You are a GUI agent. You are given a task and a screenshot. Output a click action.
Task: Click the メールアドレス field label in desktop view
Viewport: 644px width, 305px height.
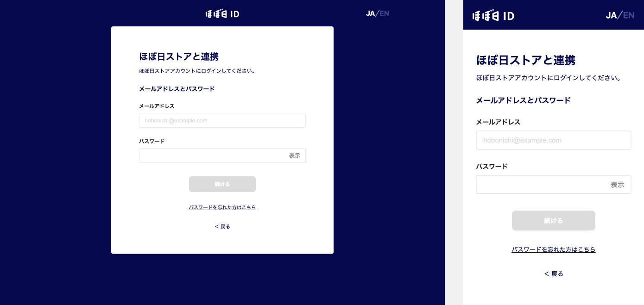(x=157, y=106)
